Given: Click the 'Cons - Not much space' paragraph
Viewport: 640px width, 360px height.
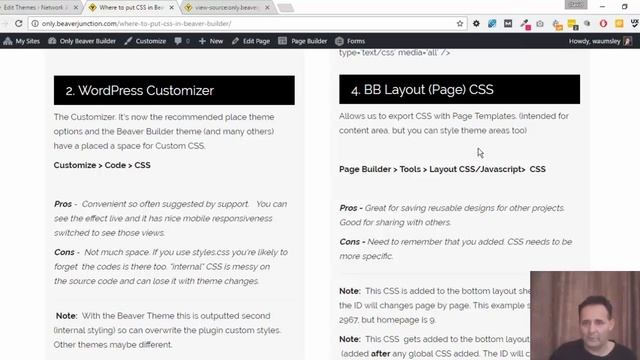Looking at the screenshot, I should (171, 267).
